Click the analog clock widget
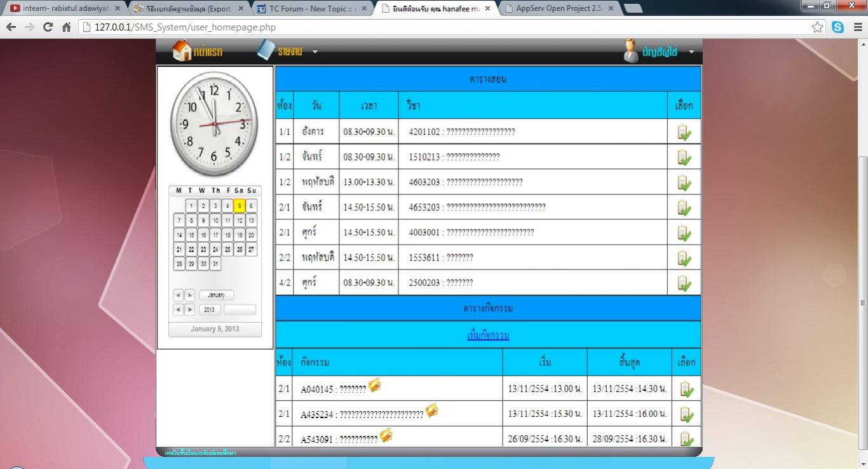Image resolution: width=868 pixels, height=469 pixels. click(x=215, y=124)
